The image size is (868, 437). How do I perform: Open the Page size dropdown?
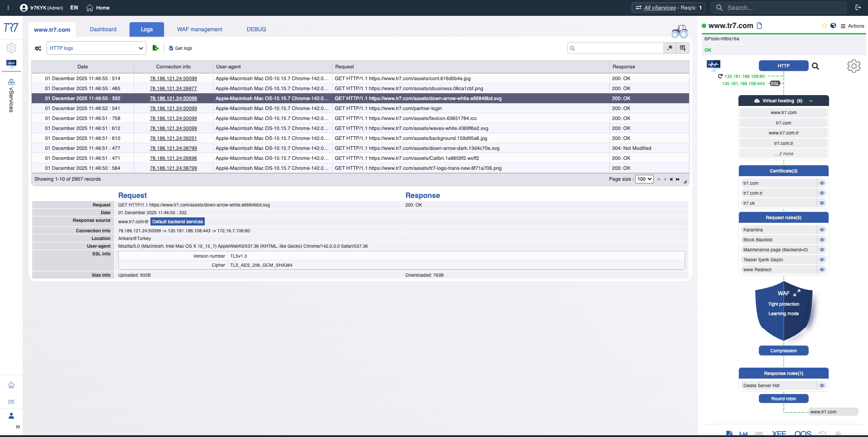point(644,179)
